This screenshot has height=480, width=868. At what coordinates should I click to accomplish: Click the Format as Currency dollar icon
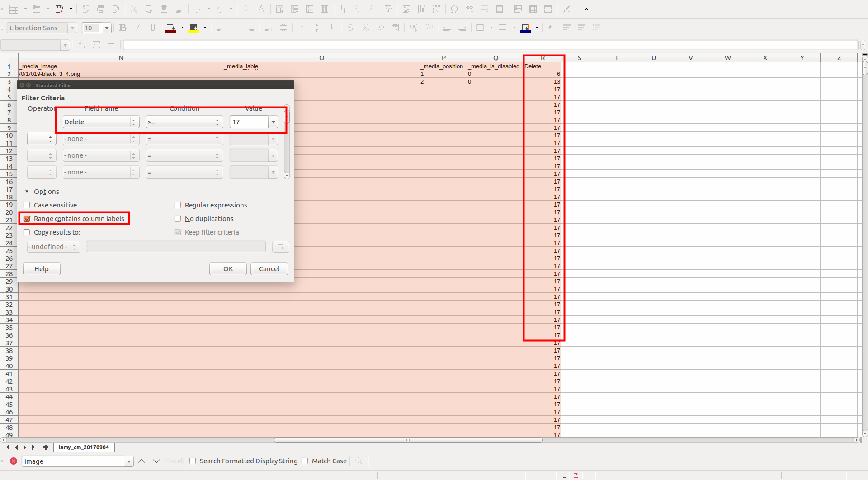click(x=350, y=28)
